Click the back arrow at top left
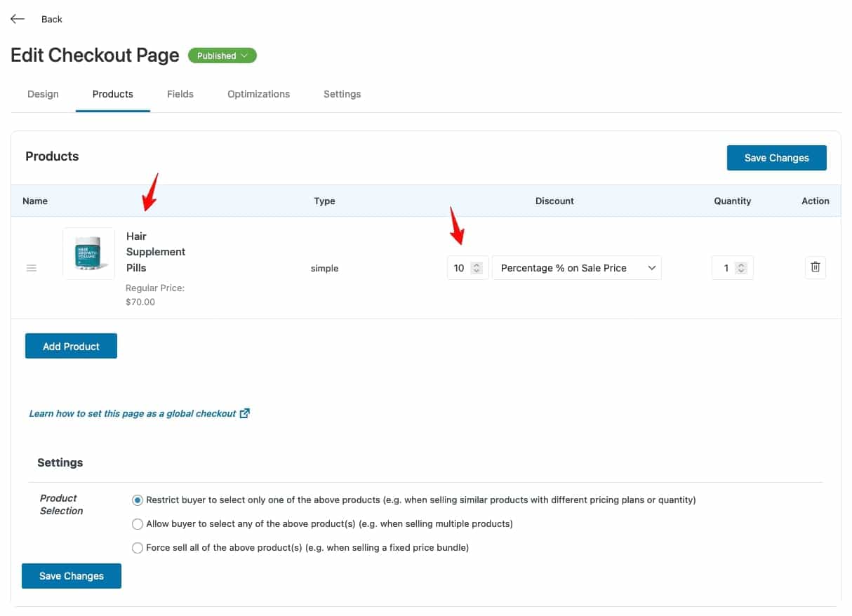Screen dimensions: 852x616 click(x=17, y=18)
